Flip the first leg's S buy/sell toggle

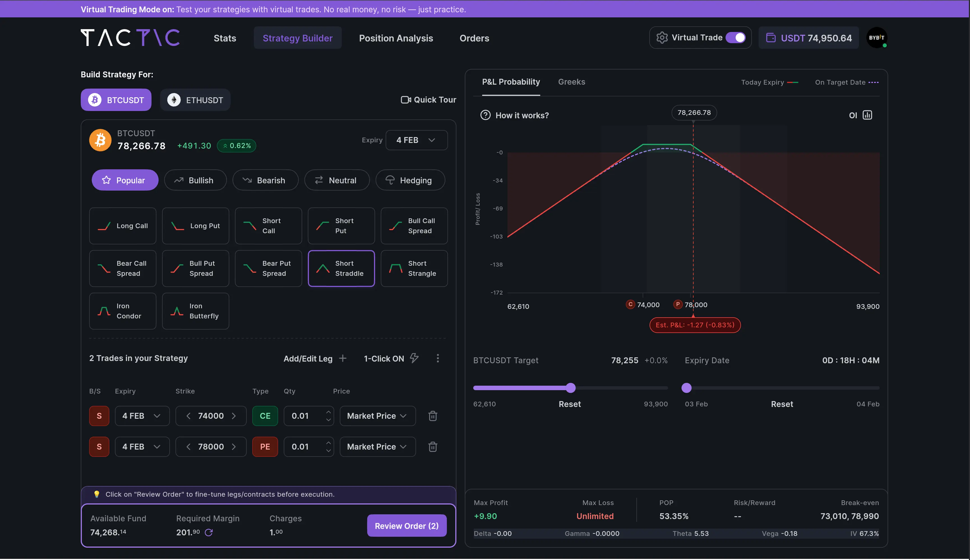click(x=99, y=416)
